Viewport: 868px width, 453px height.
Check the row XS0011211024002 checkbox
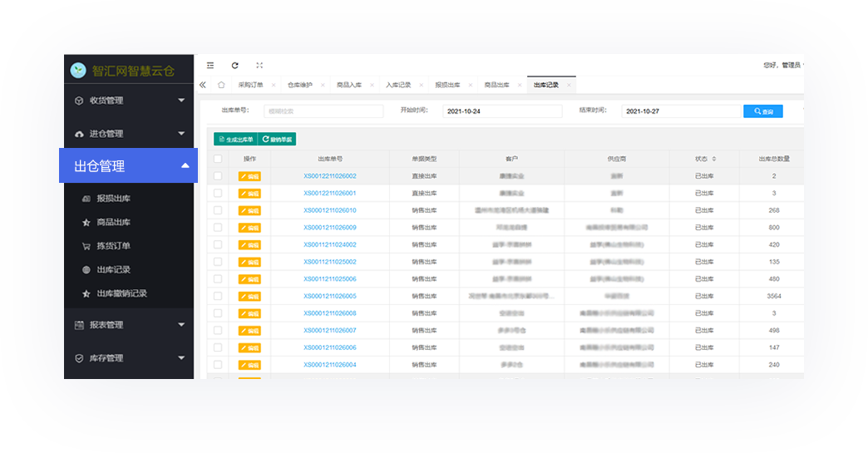[218, 244]
